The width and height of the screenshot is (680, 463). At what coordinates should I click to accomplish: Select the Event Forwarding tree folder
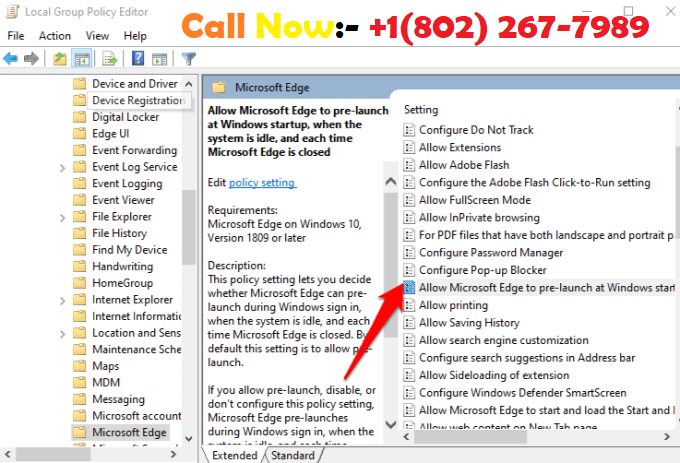125,150
